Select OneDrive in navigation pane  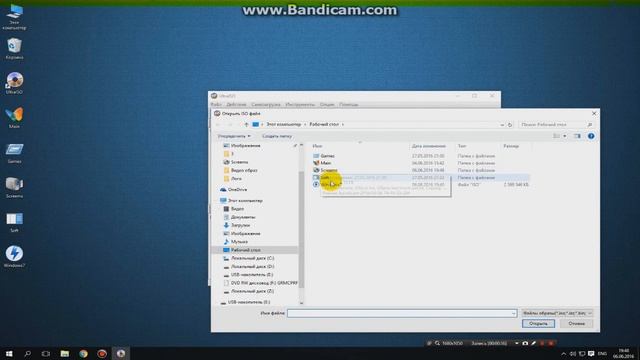point(237,190)
